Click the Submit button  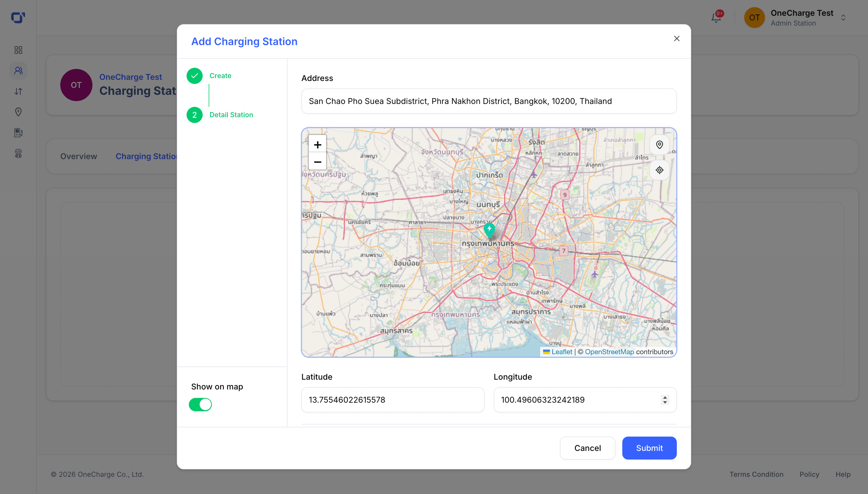pyautogui.click(x=649, y=448)
